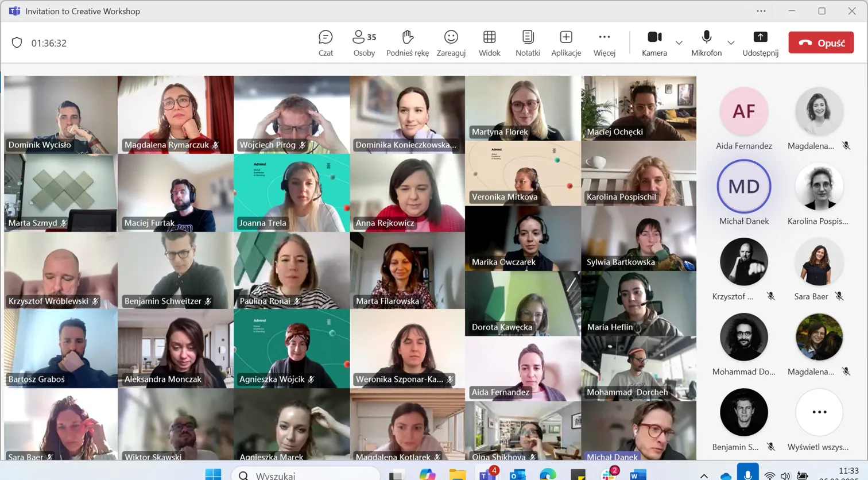Viewport: 868px width, 480px height.
Task: Open the Więcej more options menu
Action: coord(604,43)
